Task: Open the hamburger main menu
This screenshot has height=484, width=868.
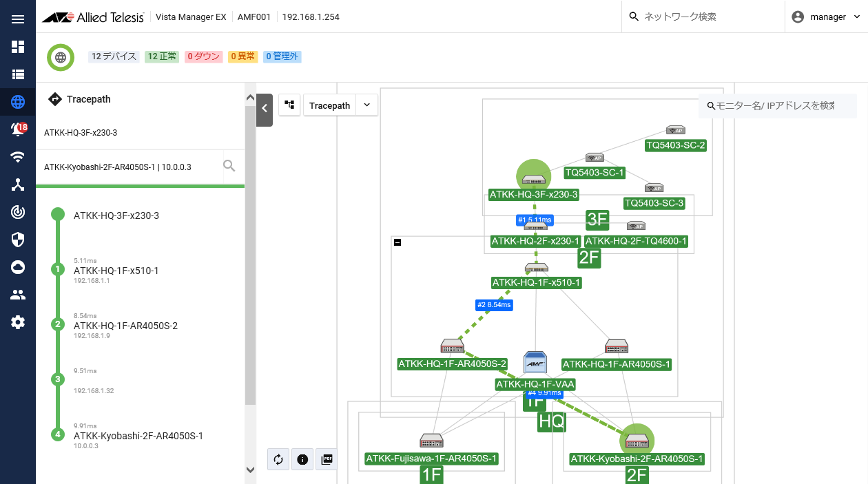Action: point(18,19)
